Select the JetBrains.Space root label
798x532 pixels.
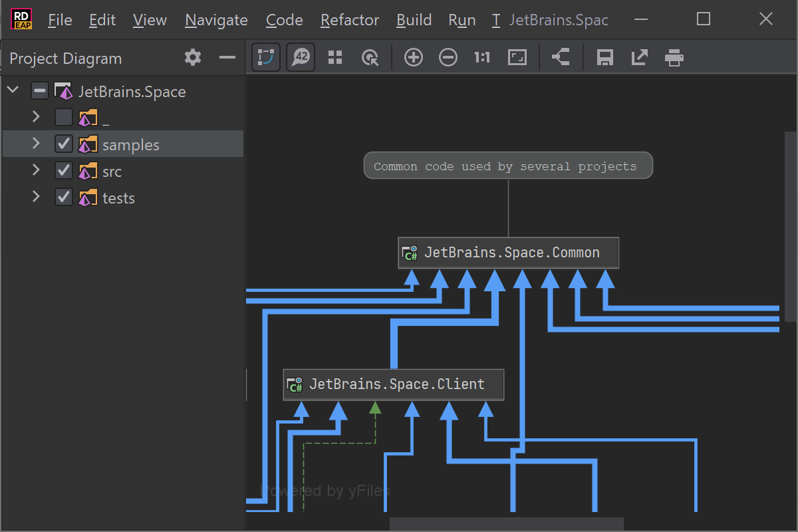[x=132, y=92]
